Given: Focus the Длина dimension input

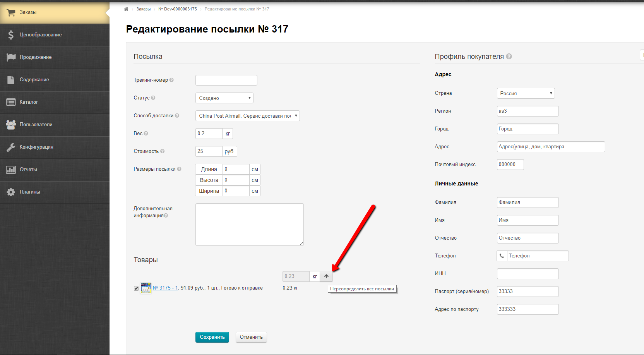Looking at the screenshot, I should point(236,169).
